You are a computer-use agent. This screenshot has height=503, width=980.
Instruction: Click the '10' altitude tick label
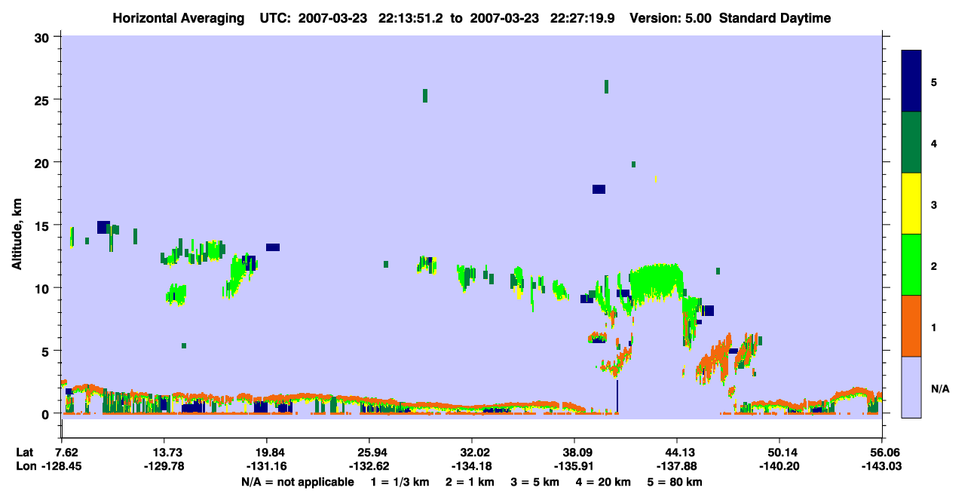43,288
